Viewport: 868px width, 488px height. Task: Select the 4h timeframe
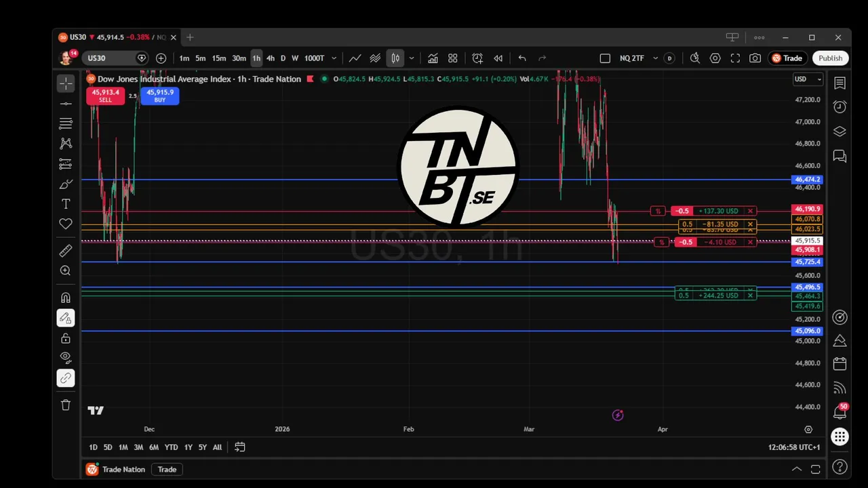coord(271,58)
